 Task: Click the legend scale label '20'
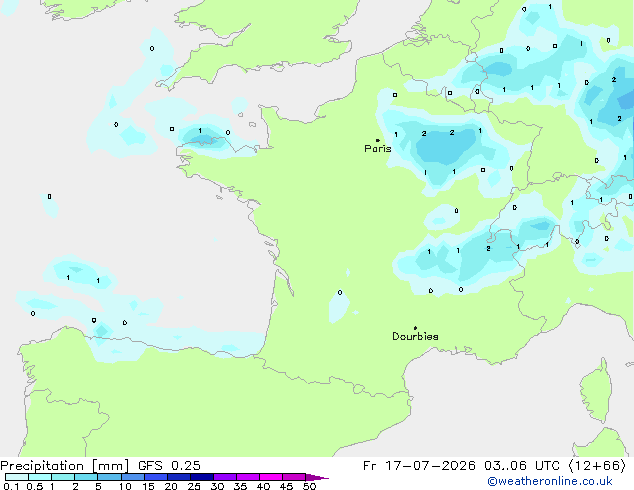tap(171, 486)
